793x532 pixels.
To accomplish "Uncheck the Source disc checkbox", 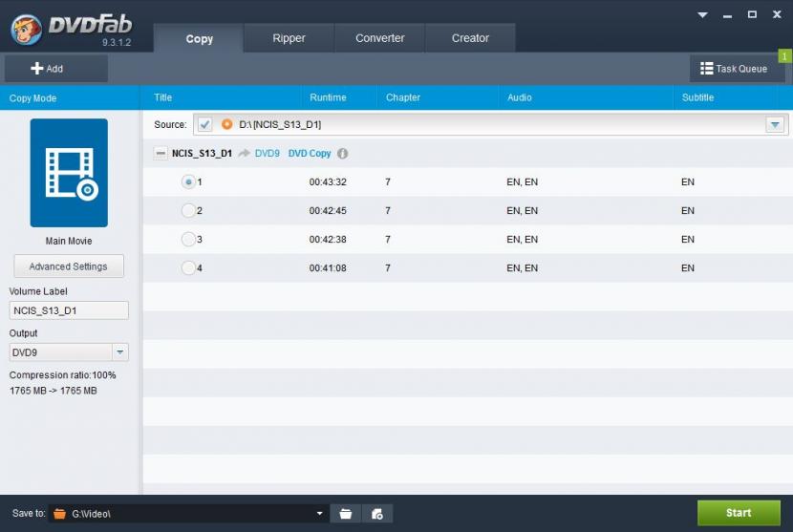I will [204, 125].
